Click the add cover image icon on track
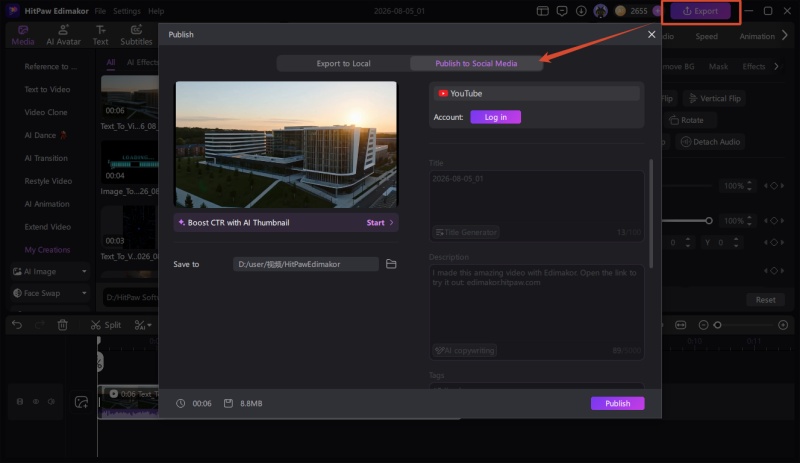800x463 pixels. coord(82,402)
